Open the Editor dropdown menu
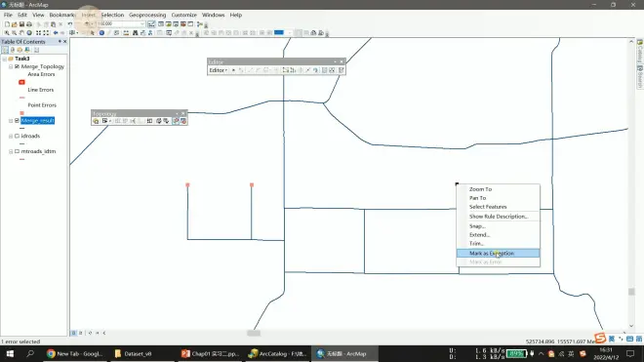644x362 pixels. (219, 70)
